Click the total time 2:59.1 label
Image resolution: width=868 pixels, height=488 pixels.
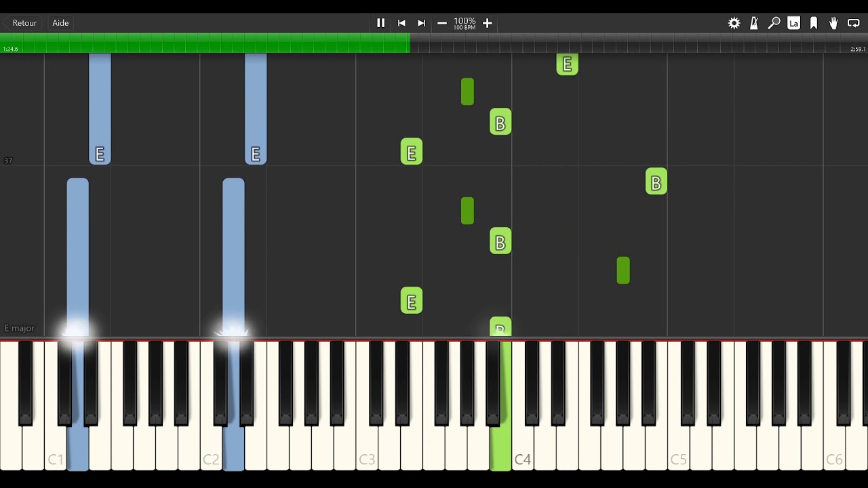click(857, 49)
